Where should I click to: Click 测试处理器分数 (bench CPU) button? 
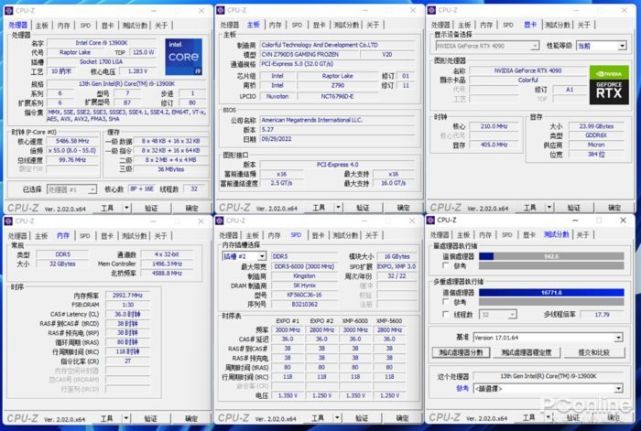(461, 352)
